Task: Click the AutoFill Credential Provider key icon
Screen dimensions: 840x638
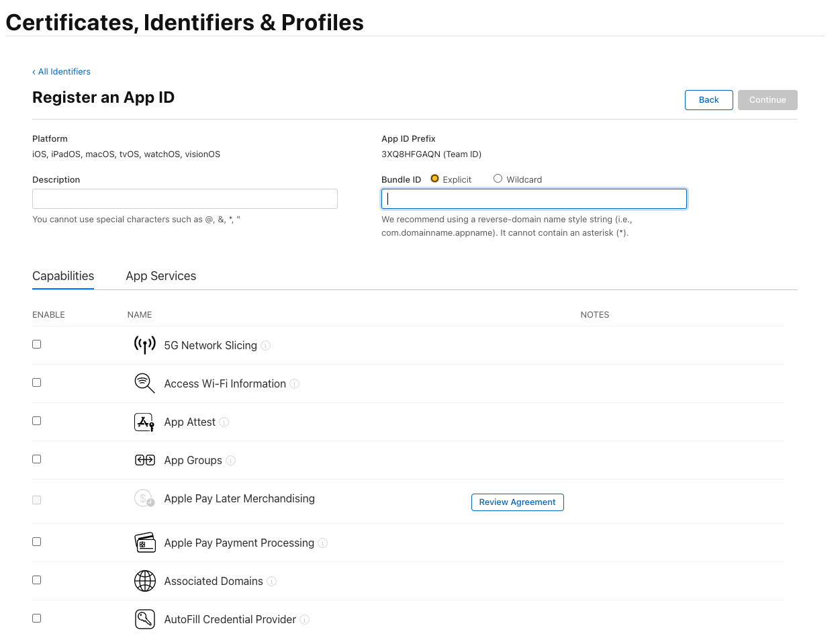Action: pyautogui.click(x=144, y=619)
